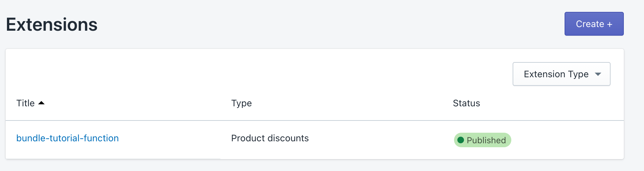Click the Extension Type caret arrow
The height and width of the screenshot is (171, 644).
(598, 74)
